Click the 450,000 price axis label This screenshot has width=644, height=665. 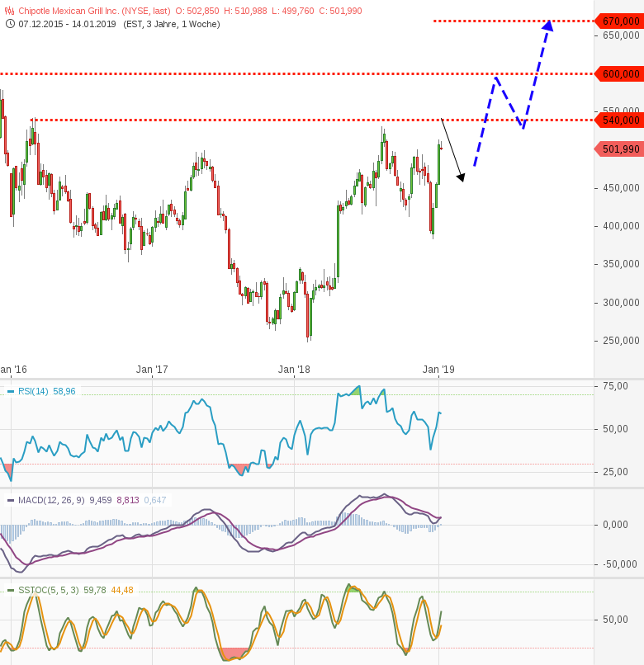pos(621,188)
